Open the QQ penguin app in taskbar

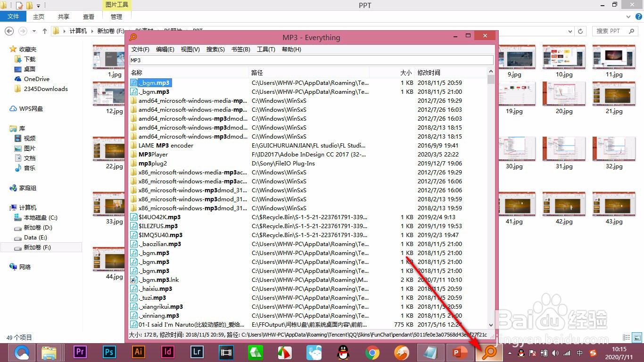[x=343, y=352]
